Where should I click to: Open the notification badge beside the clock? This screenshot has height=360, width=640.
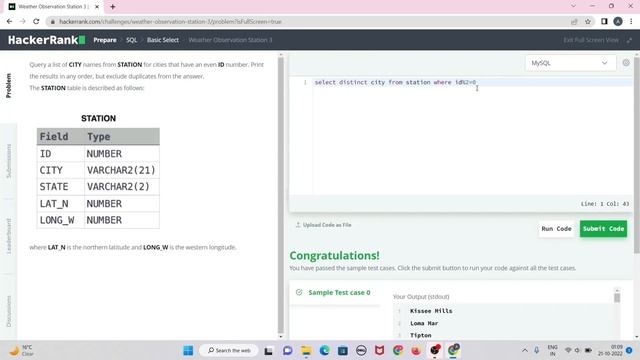click(x=629, y=350)
